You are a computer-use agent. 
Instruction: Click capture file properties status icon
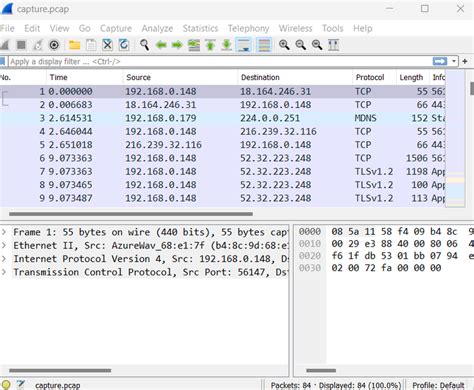21,384
